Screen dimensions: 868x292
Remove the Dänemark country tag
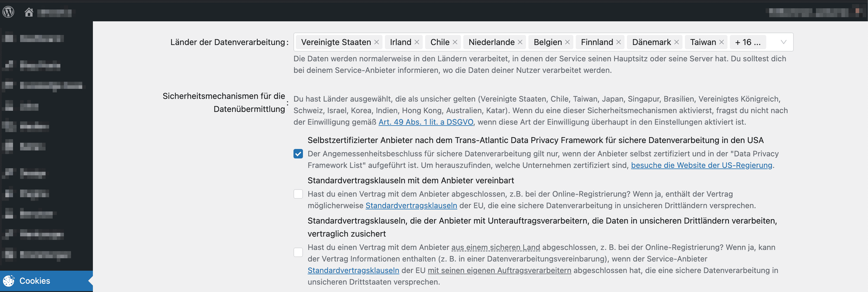click(x=676, y=42)
